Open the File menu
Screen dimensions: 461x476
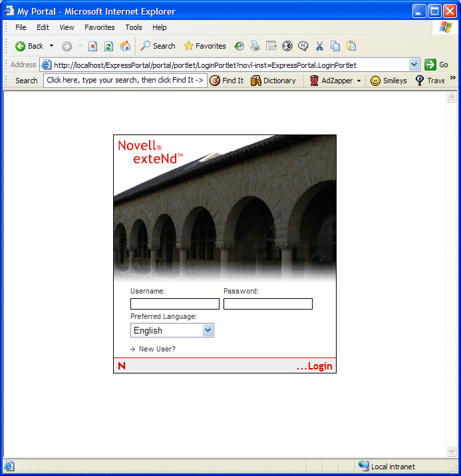pos(21,27)
